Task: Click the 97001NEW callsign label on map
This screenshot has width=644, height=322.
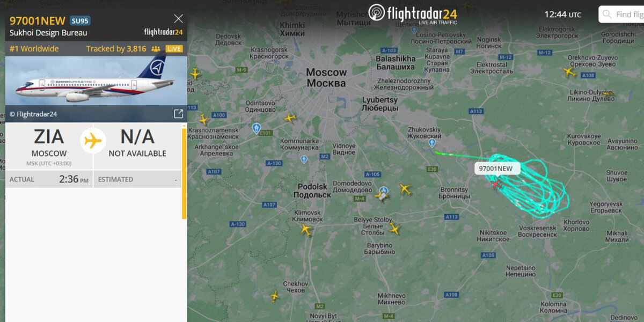Action: [495, 169]
